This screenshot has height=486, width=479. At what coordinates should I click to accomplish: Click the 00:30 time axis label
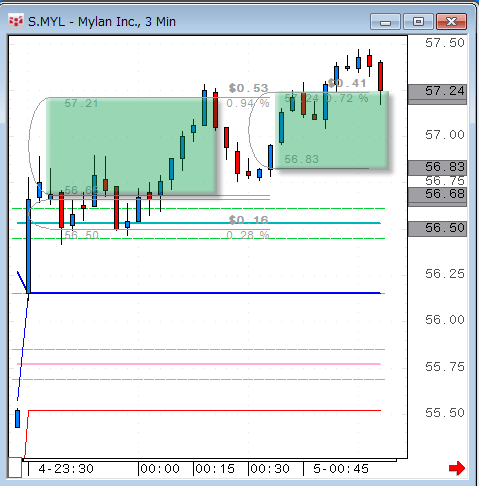pos(270,469)
